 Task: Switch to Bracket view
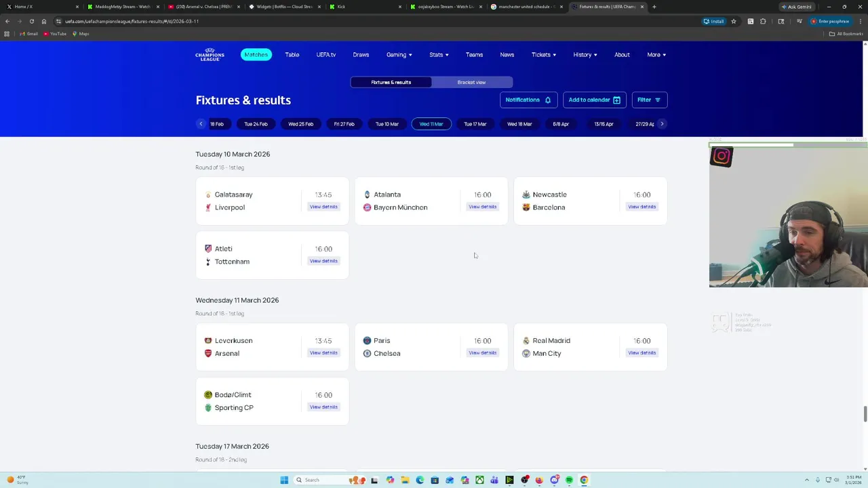point(471,82)
